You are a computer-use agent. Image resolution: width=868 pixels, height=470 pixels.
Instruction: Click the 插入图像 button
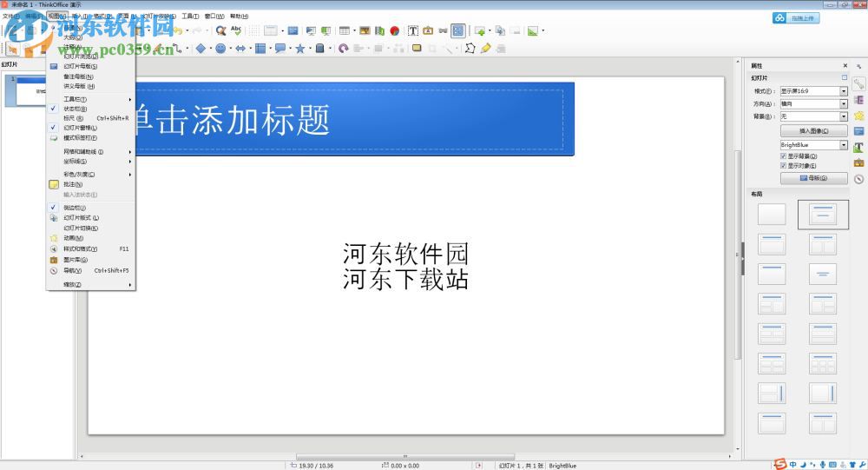click(x=814, y=131)
